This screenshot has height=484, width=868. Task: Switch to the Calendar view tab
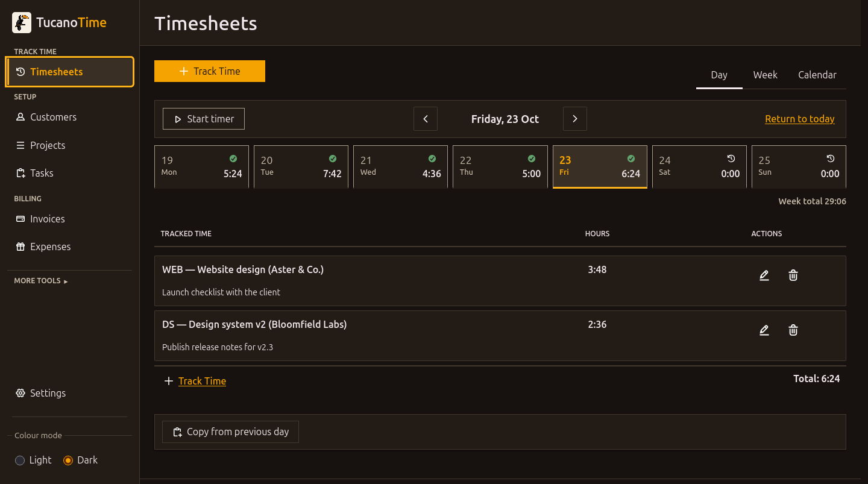pos(817,75)
